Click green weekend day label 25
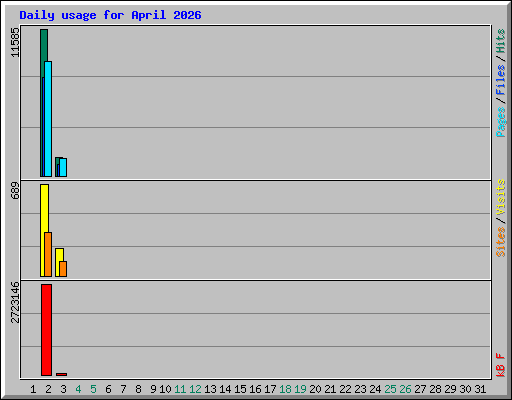The image size is (512, 400). click(x=390, y=389)
